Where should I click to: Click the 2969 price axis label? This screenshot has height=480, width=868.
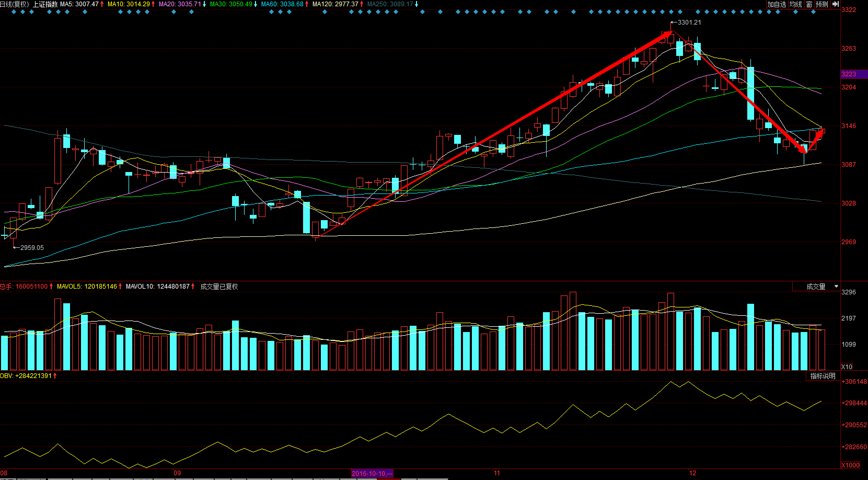coord(849,242)
